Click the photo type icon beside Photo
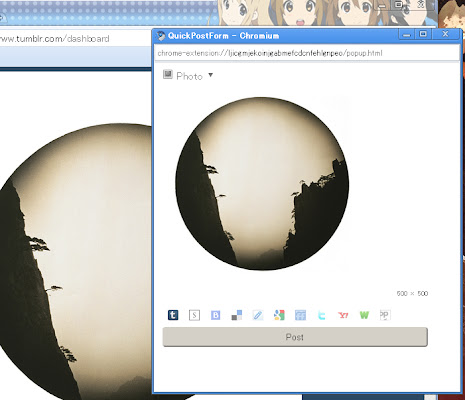465x400 pixels. coord(168,74)
